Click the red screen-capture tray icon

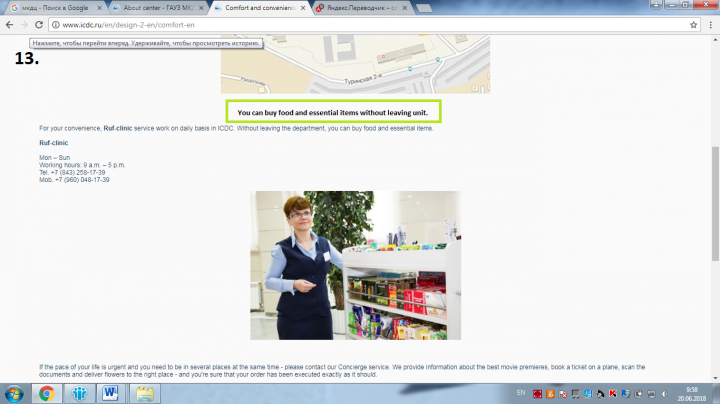click(x=537, y=394)
